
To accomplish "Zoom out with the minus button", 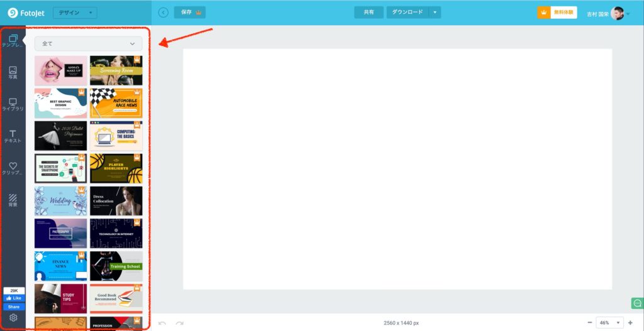I will pos(589,323).
